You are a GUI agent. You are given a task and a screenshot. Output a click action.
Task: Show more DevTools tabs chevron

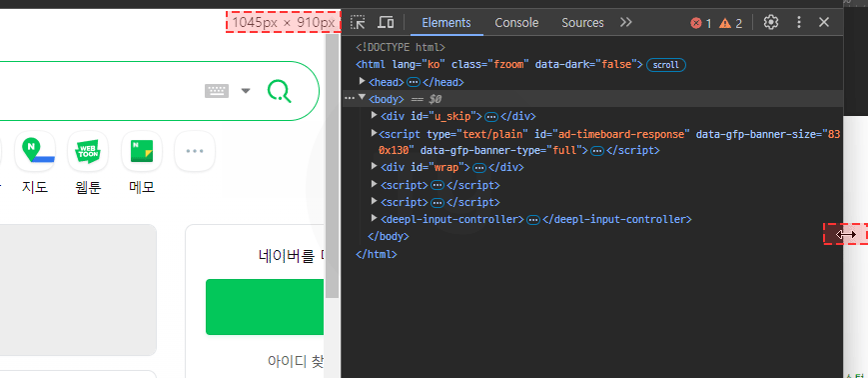click(625, 22)
